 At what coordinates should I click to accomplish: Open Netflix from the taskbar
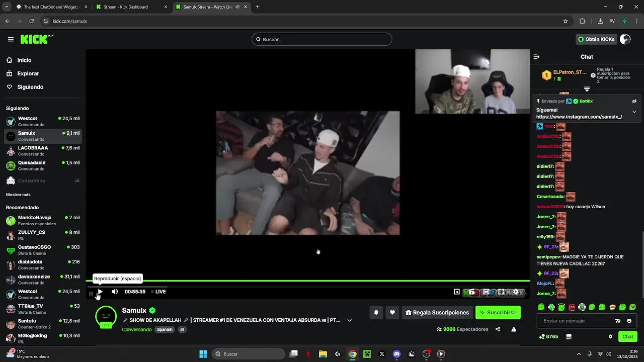[x=308, y=354]
